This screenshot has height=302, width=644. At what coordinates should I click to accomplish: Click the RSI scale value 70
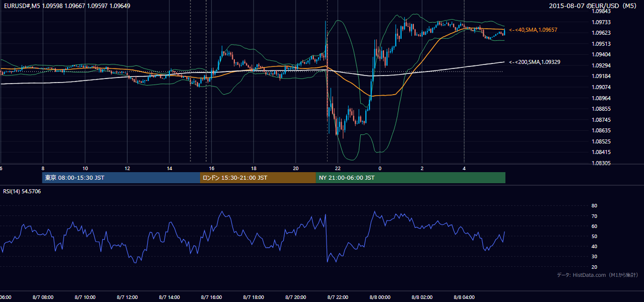(594, 216)
